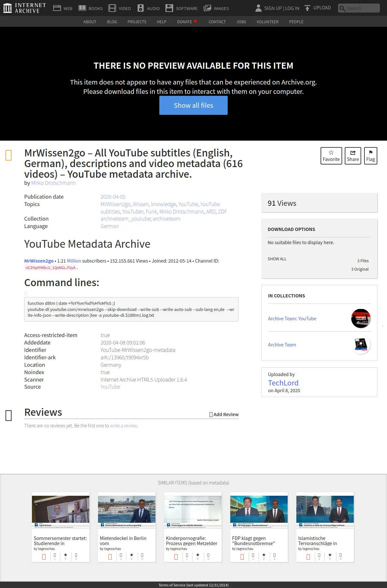Click the 3 Original link
The width and height of the screenshot is (387, 588).
pos(360,269)
